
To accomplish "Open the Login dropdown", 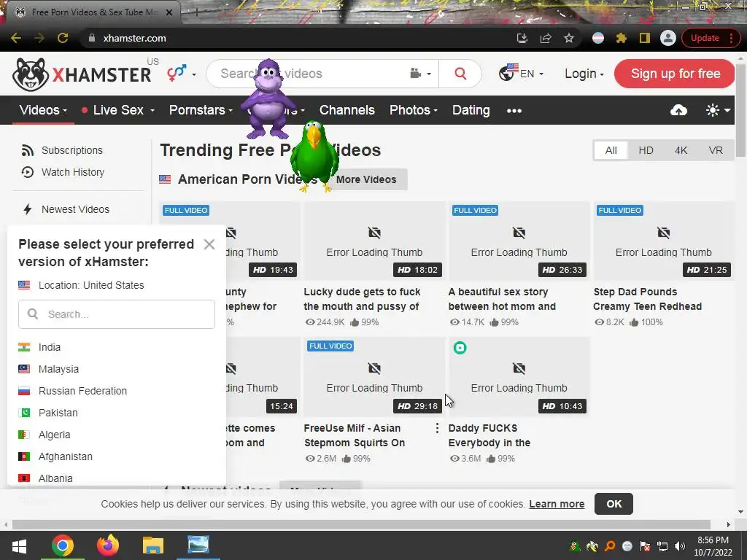I will point(584,74).
